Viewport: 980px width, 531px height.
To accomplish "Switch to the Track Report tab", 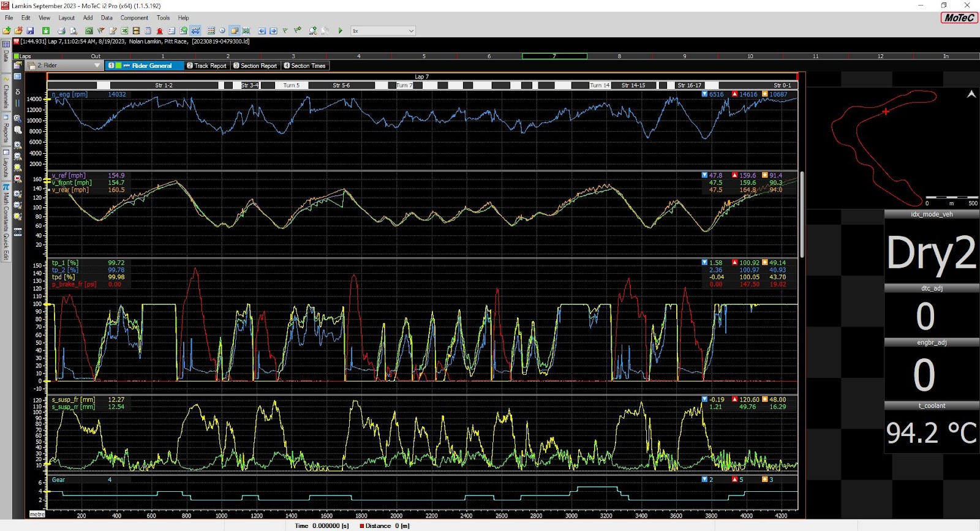I will (206, 66).
